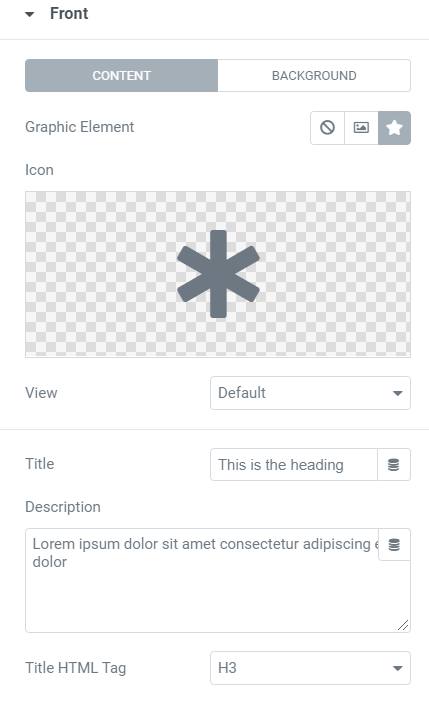Select the star Icon graphic element
The width and height of the screenshot is (429, 701).
394,128
